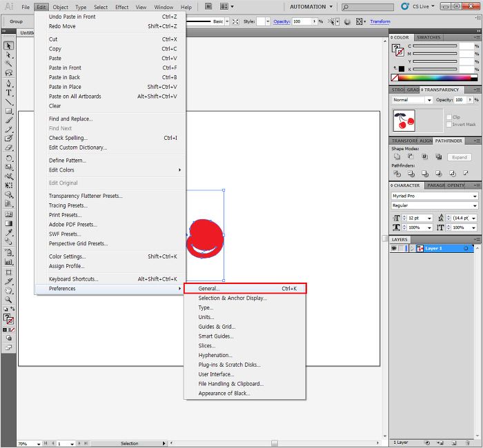Click the black K swatch in Color panel
Viewport: 483px width, 448px height.
(x=402, y=69)
